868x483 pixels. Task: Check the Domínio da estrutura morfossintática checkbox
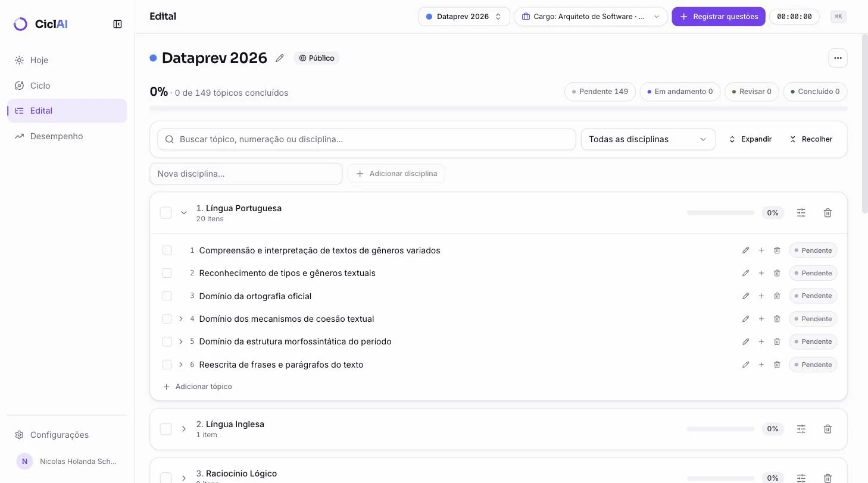(167, 341)
